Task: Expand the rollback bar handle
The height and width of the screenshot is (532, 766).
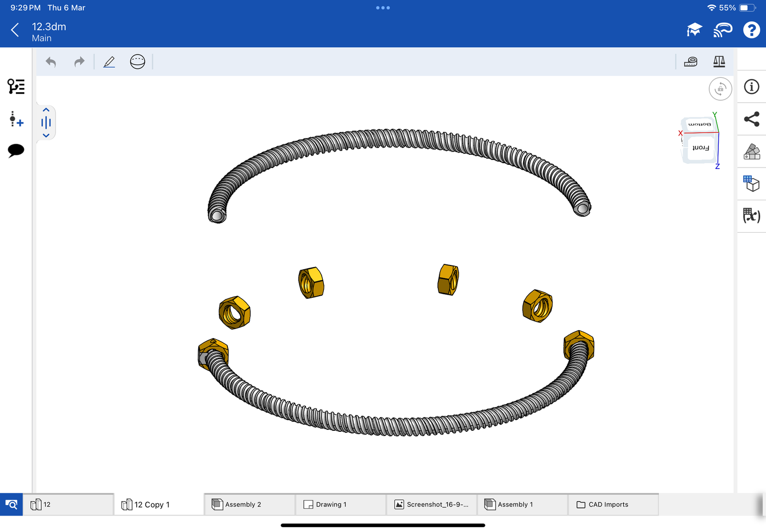Action: 46,123
